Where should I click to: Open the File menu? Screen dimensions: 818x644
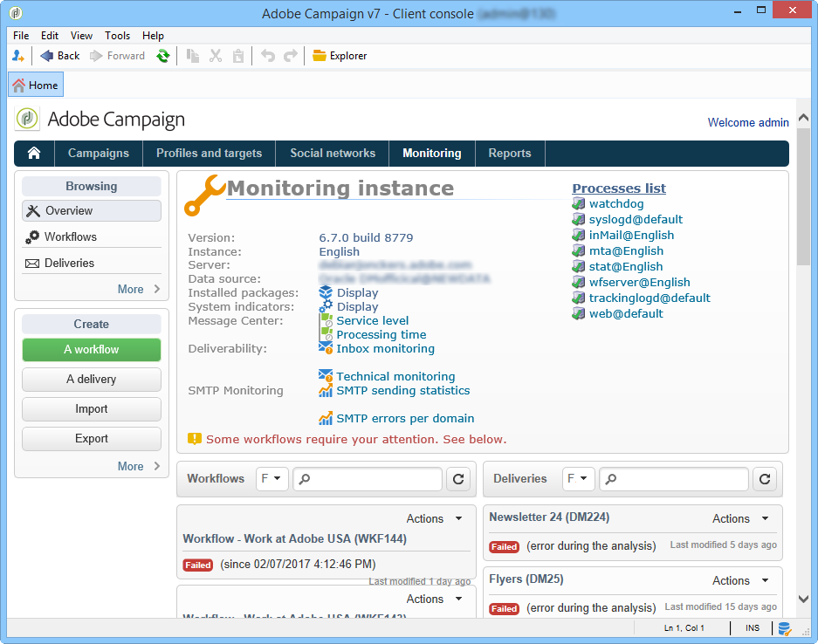(21, 36)
